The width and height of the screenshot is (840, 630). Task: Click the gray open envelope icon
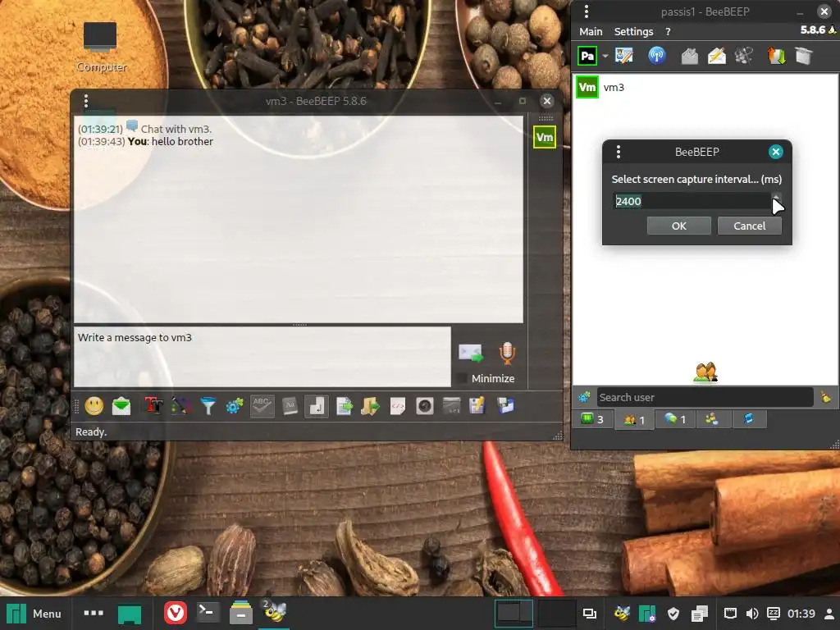(689, 56)
